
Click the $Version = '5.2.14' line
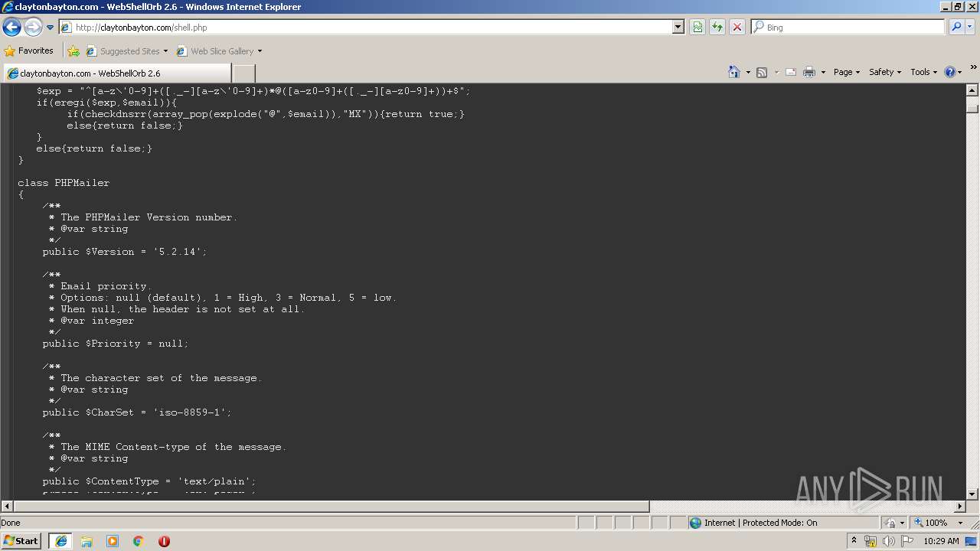[x=125, y=252]
